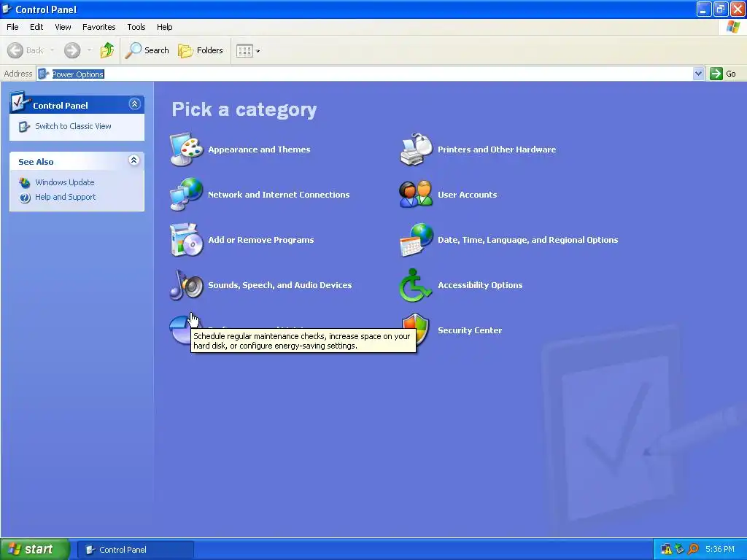Screen dimensions: 747x560
Task: Click the Printers and Other Hardware icon
Action: [x=416, y=149]
